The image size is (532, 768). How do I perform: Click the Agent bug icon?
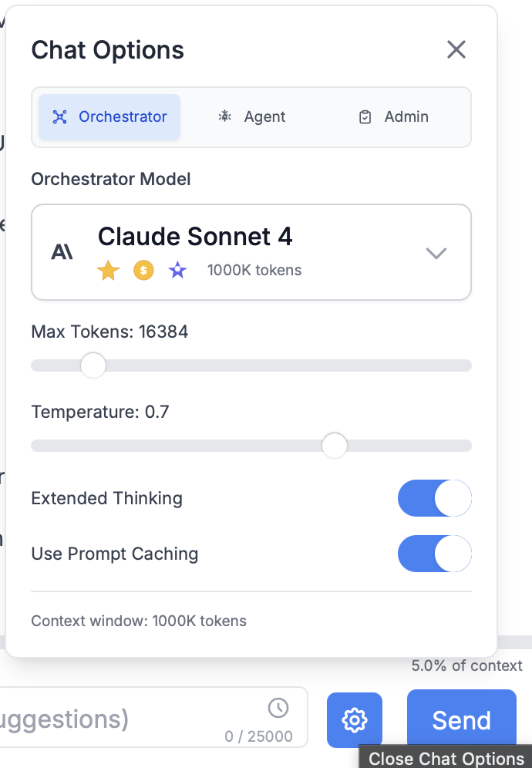224,117
